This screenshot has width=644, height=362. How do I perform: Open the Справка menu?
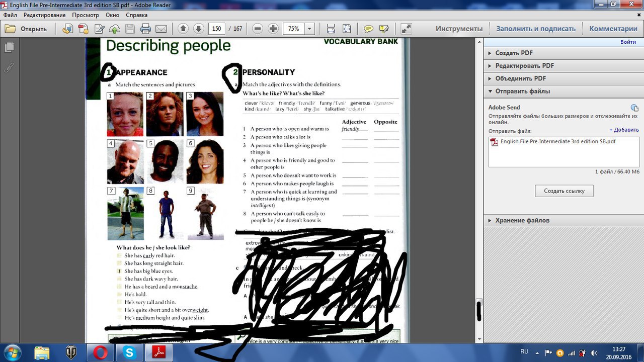click(137, 15)
